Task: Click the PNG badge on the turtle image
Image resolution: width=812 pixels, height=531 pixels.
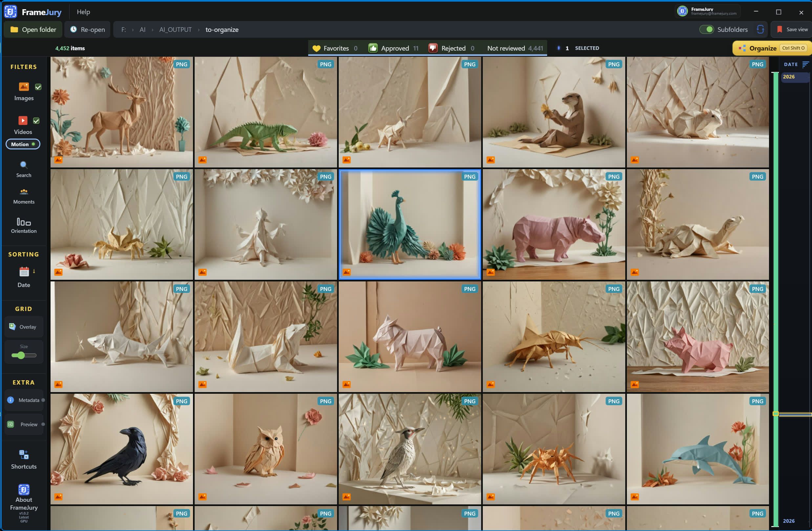Action: pos(758,176)
